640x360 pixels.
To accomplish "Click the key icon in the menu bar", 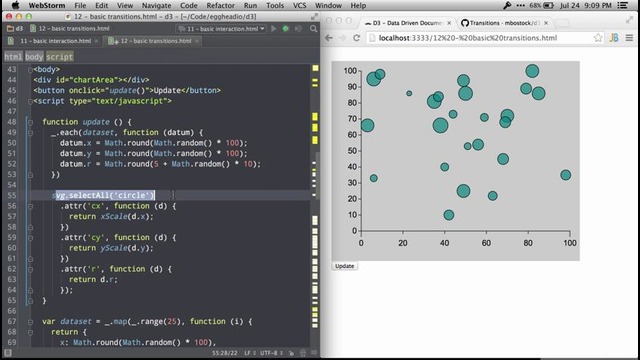I will pos(507,5).
